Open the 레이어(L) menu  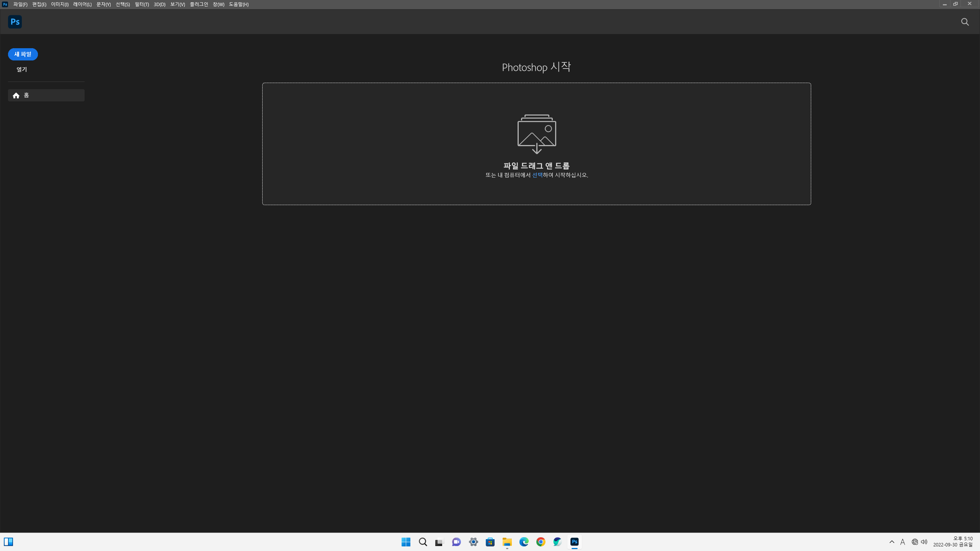[82, 4]
